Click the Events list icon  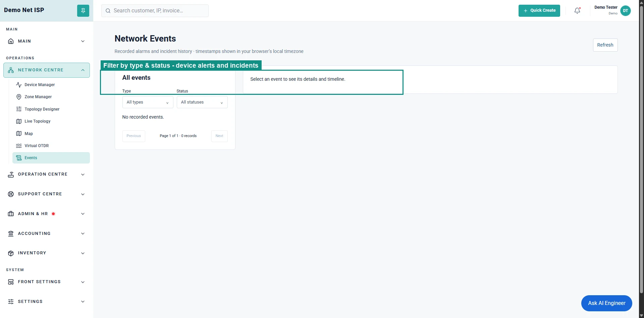click(x=19, y=158)
